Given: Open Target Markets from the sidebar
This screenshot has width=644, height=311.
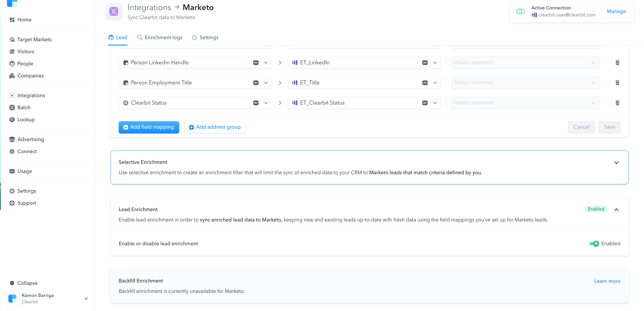Looking at the screenshot, I should tap(35, 40).
